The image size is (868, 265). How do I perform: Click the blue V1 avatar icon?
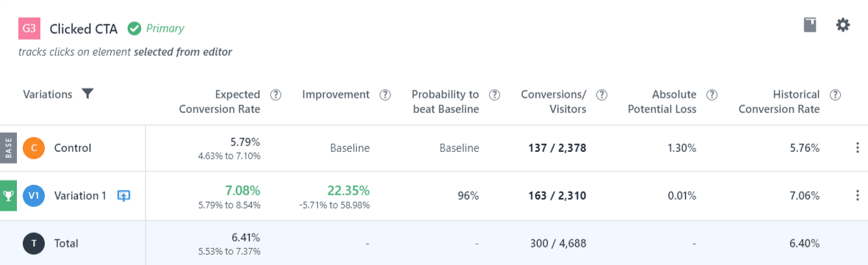coord(33,195)
